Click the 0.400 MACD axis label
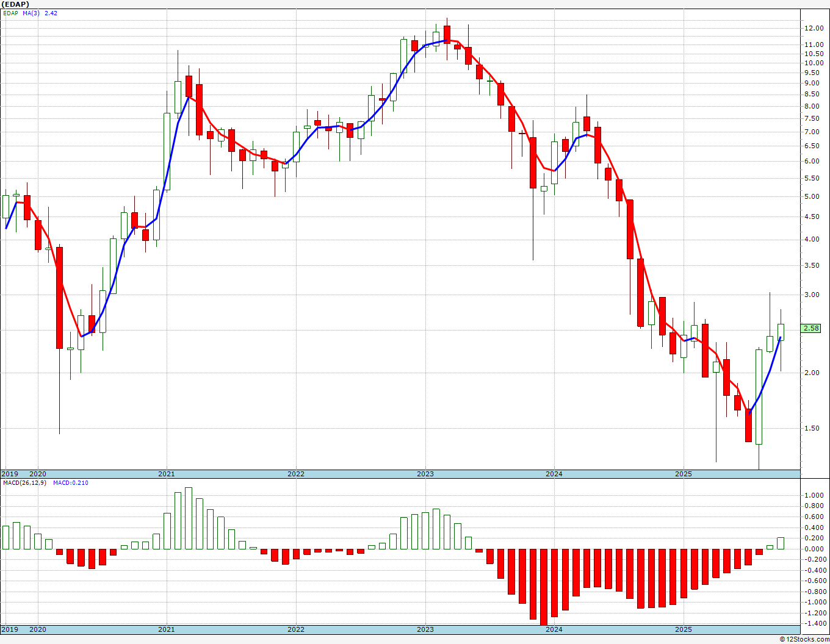The image size is (830, 644). 814,528
